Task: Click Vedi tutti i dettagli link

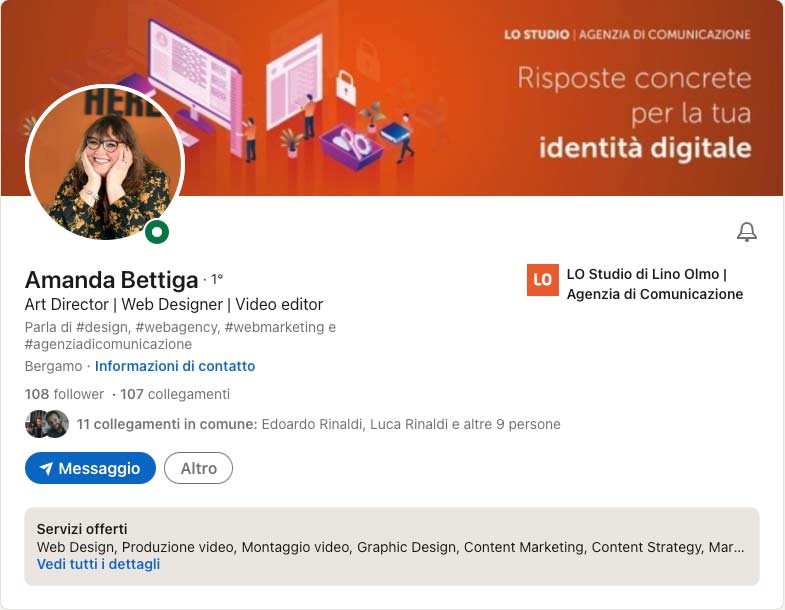Action: [x=98, y=564]
